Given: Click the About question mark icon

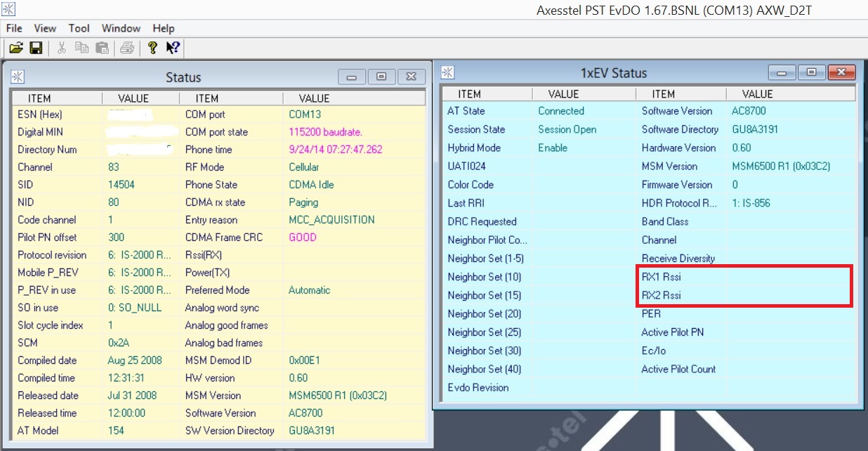Looking at the screenshot, I should coord(152,48).
